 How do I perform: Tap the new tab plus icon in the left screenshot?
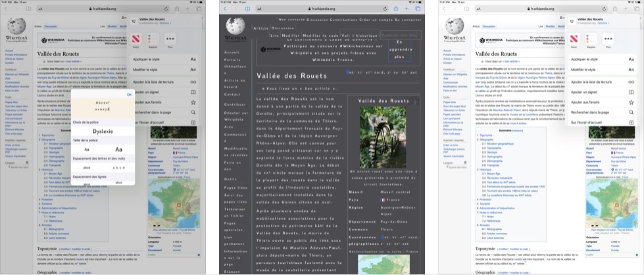(x=187, y=9)
